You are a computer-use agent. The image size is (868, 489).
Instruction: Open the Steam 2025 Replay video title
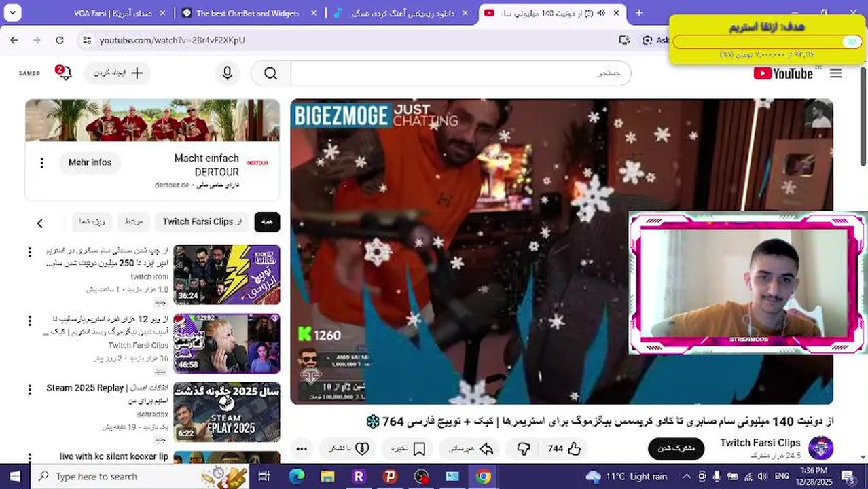tap(107, 394)
